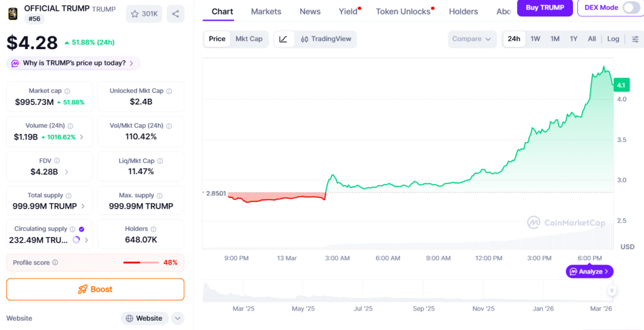644x330 pixels.
Task: Expand the Website dropdown arrow
Action: [177, 318]
